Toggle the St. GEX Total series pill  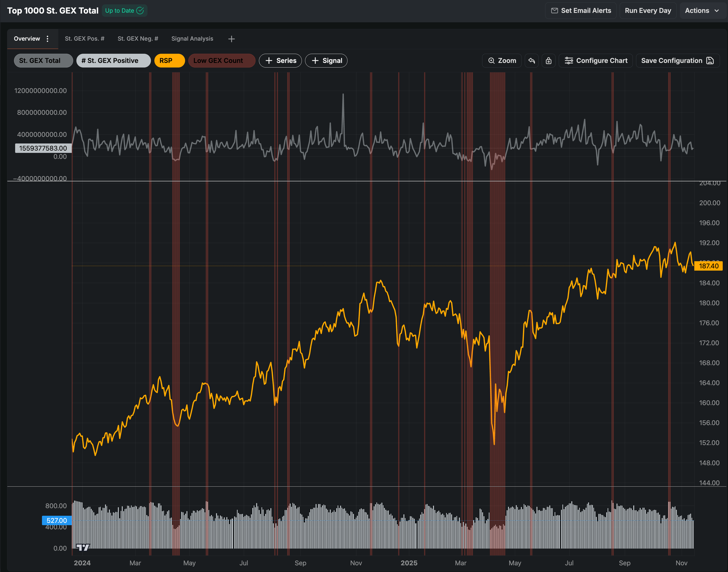click(x=43, y=61)
